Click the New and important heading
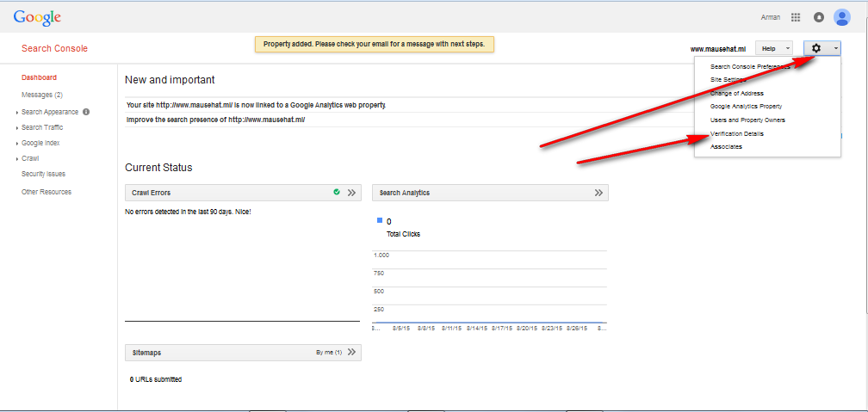 170,80
